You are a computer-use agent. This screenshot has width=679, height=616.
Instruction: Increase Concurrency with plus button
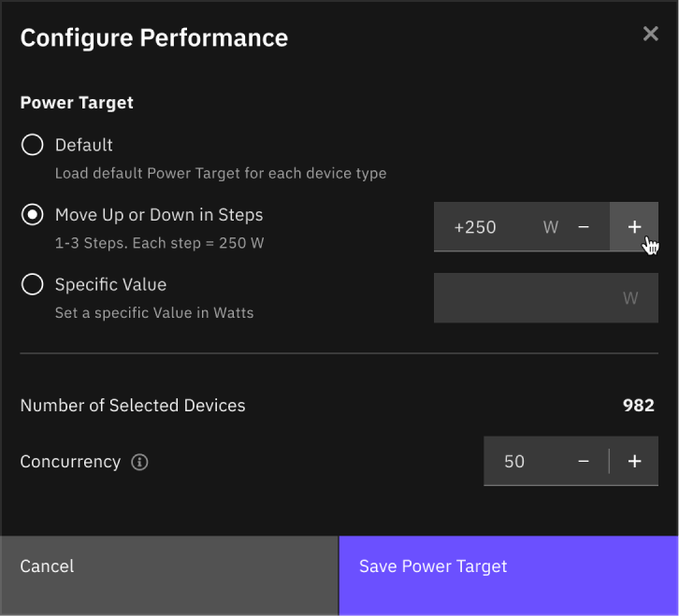tap(634, 462)
